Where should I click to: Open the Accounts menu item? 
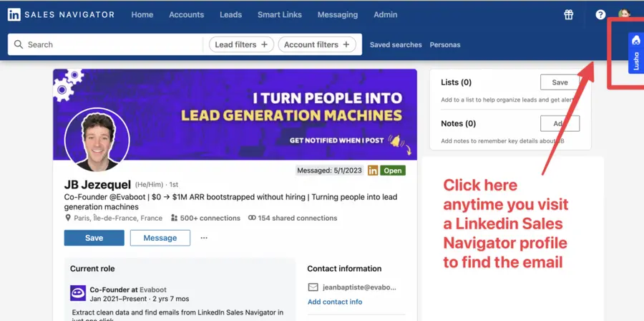click(x=187, y=15)
